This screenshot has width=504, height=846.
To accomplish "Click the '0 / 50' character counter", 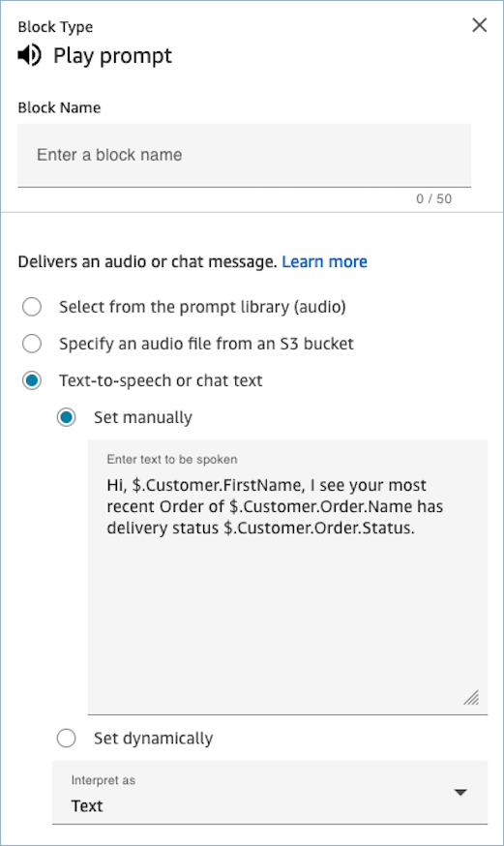I will tap(434, 198).
